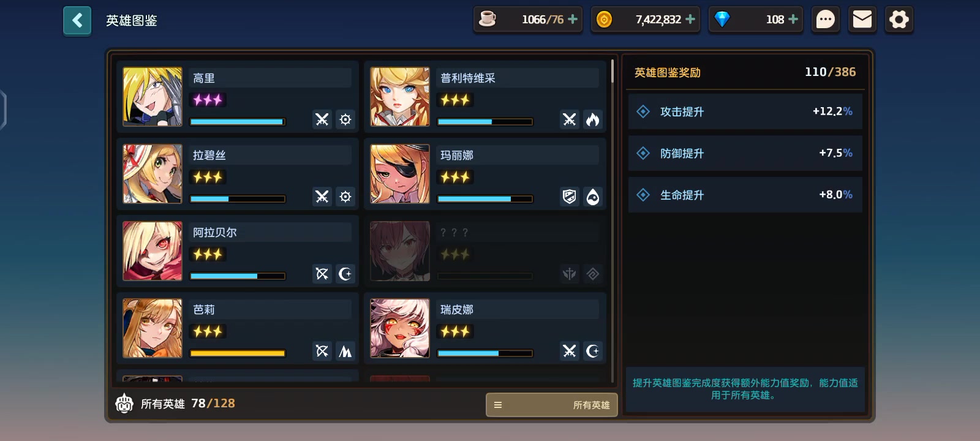Select the locked ??? hero entry

pyautogui.click(x=485, y=251)
